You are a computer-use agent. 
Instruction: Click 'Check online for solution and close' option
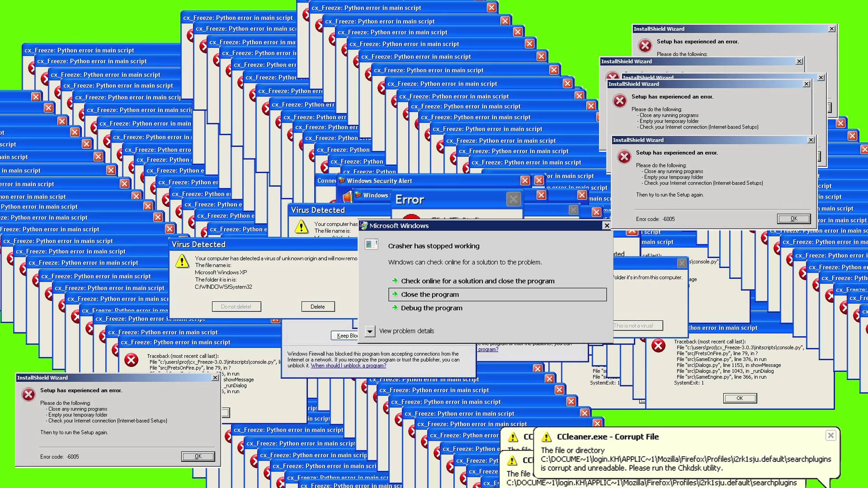point(477,281)
